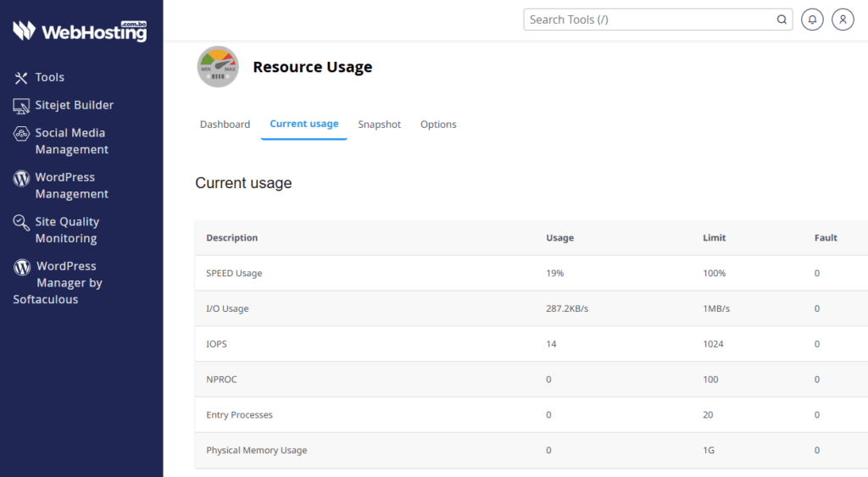Open the Snapshot tab
This screenshot has width=868, height=477.
379,125
